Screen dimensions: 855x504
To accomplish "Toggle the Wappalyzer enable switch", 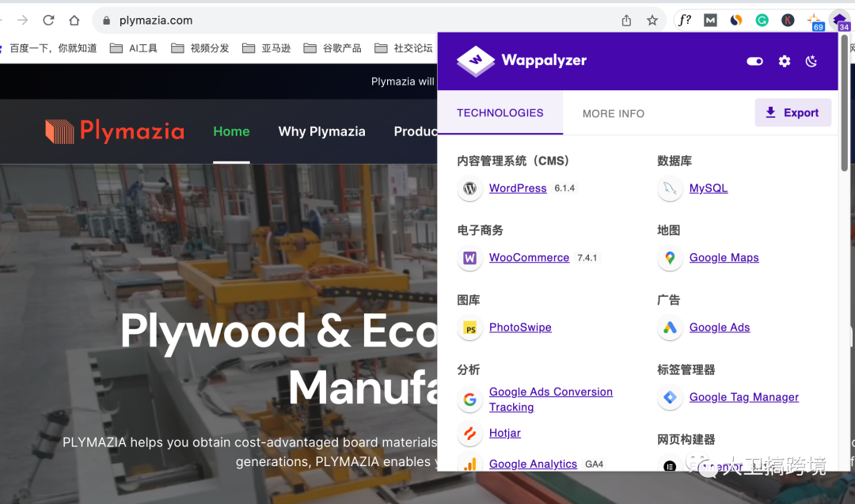I will [754, 61].
